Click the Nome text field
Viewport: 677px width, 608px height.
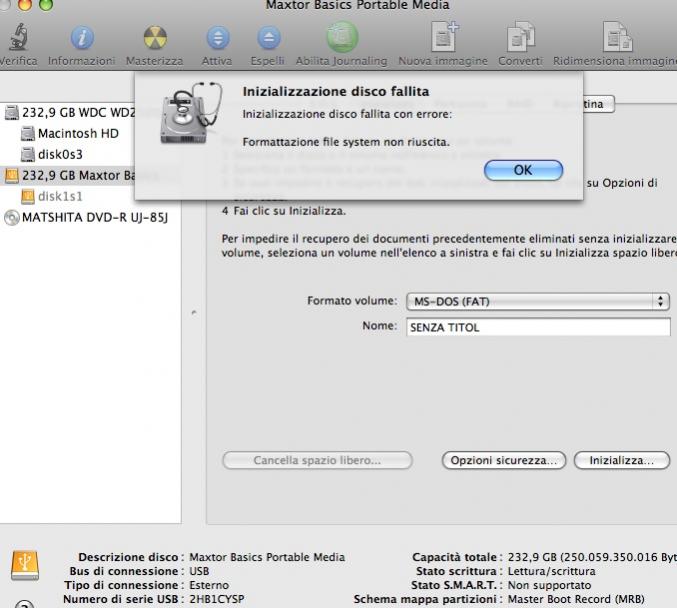538,327
